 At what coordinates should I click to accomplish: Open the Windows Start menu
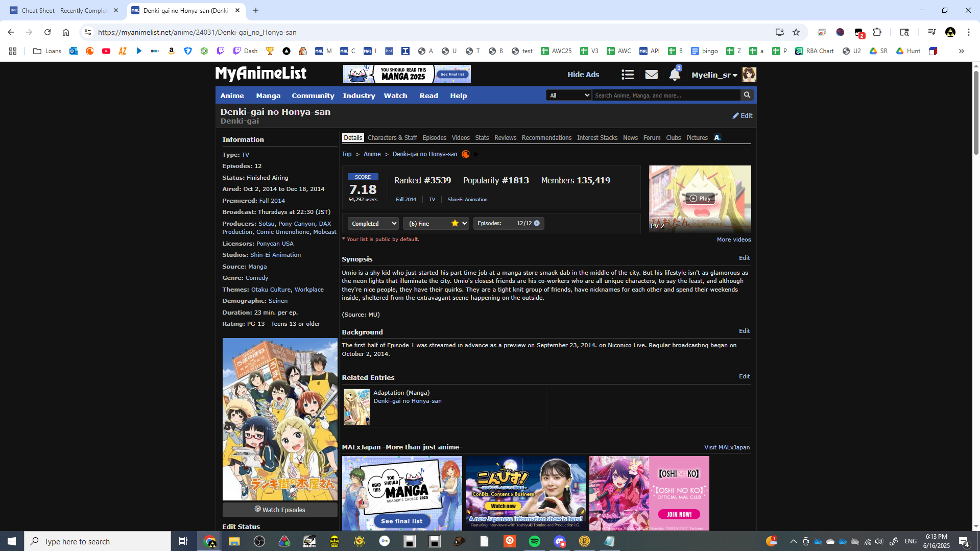(12, 541)
